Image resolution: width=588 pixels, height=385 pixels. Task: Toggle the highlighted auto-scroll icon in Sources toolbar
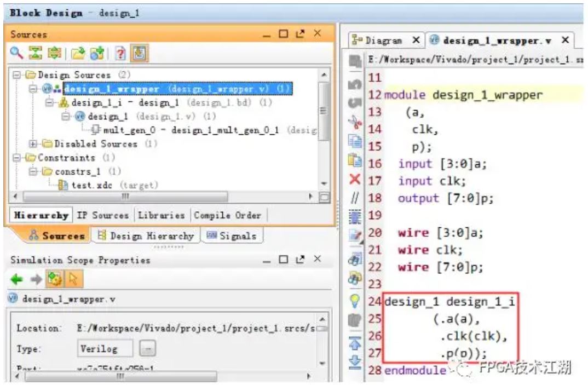click(x=139, y=53)
